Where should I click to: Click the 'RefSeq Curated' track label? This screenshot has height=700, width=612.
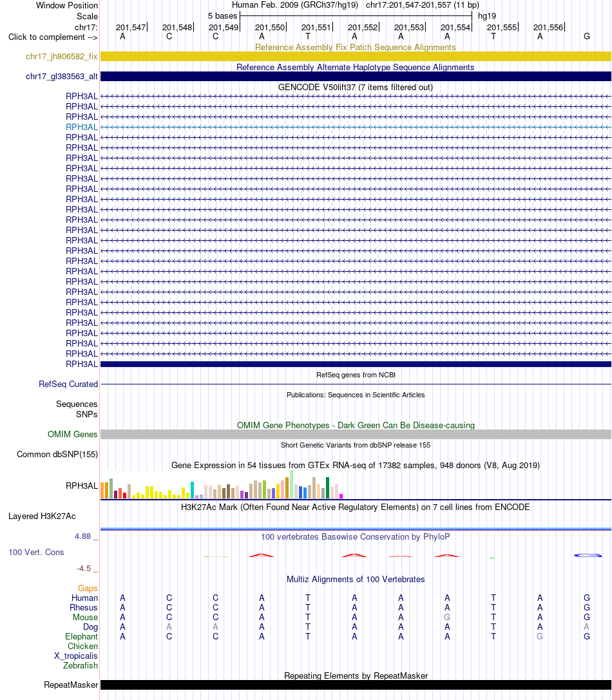pyautogui.click(x=68, y=384)
